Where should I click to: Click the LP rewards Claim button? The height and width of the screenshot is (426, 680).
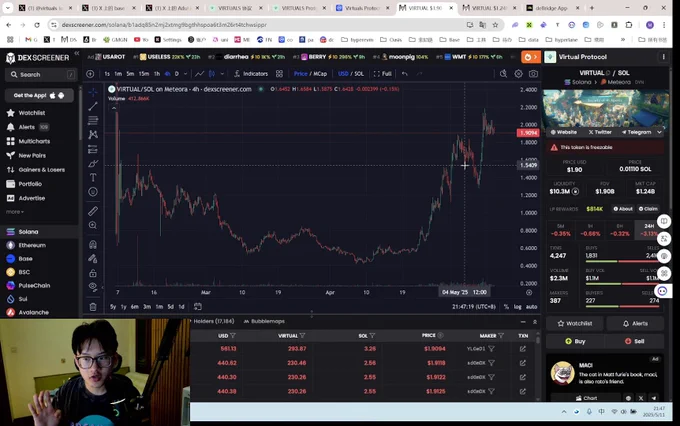(648, 209)
